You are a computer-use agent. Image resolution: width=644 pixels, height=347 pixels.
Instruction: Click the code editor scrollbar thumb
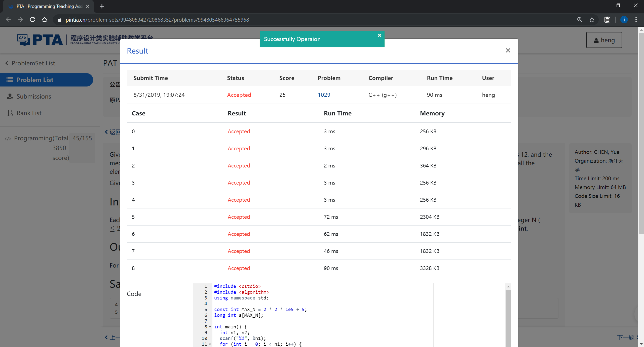(x=508, y=318)
